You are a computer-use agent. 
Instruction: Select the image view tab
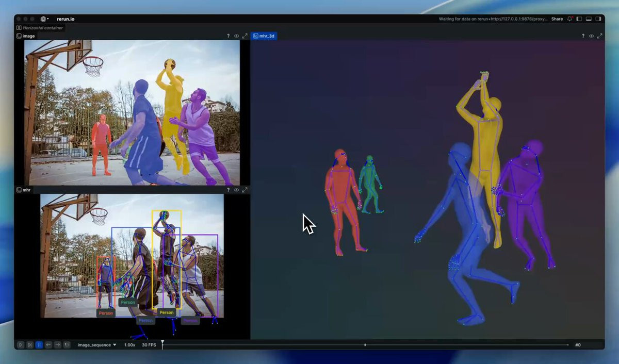[x=26, y=36]
